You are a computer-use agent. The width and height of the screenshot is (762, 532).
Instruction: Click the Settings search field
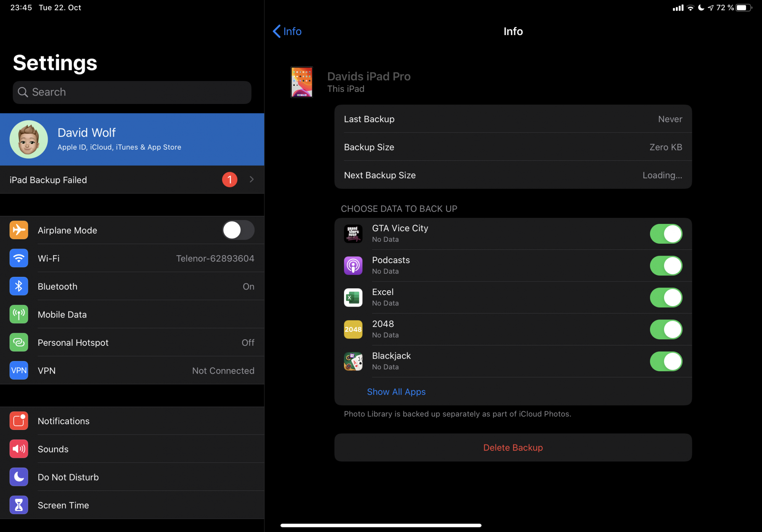click(x=132, y=92)
